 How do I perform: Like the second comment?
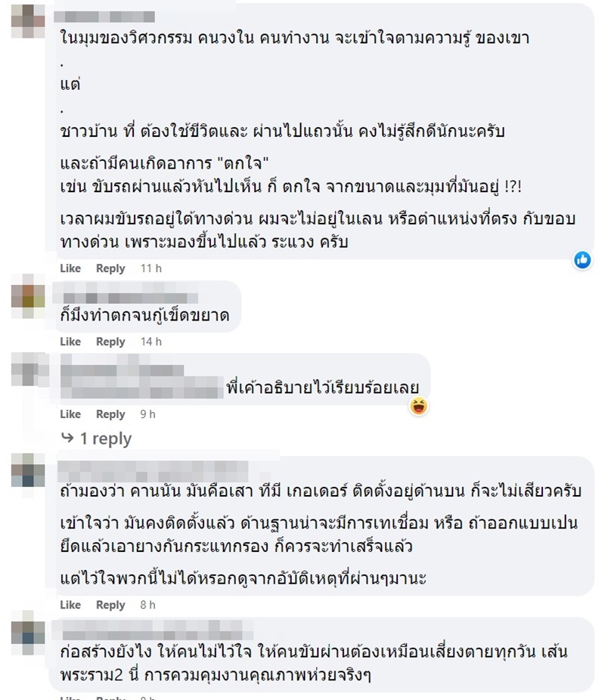(x=70, y=341)
